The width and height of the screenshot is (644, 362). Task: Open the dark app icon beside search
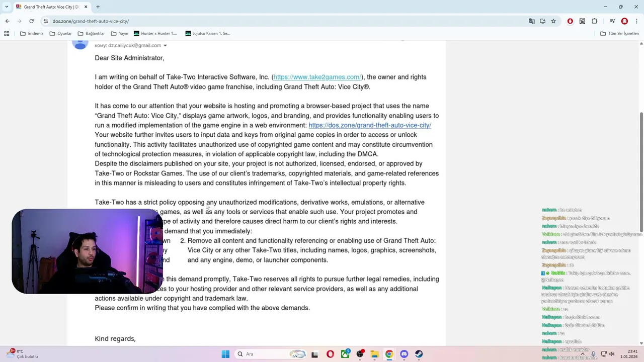315,354
